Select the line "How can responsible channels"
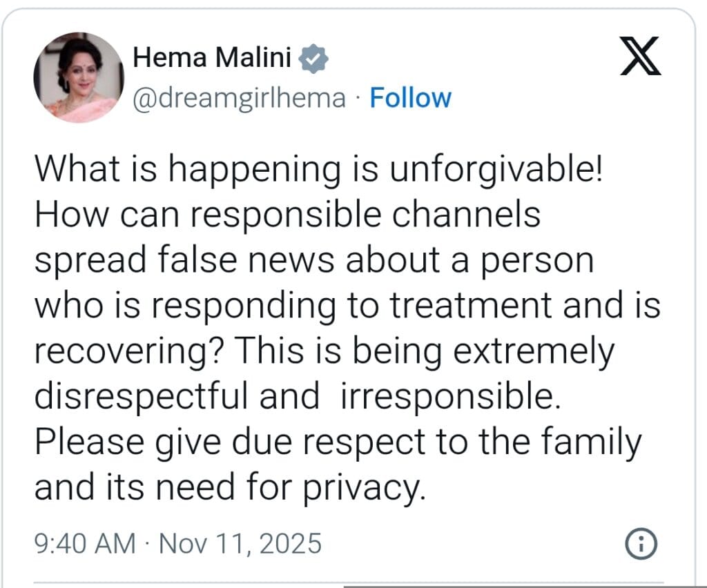The image size is (707, 588). coord(287,215)
